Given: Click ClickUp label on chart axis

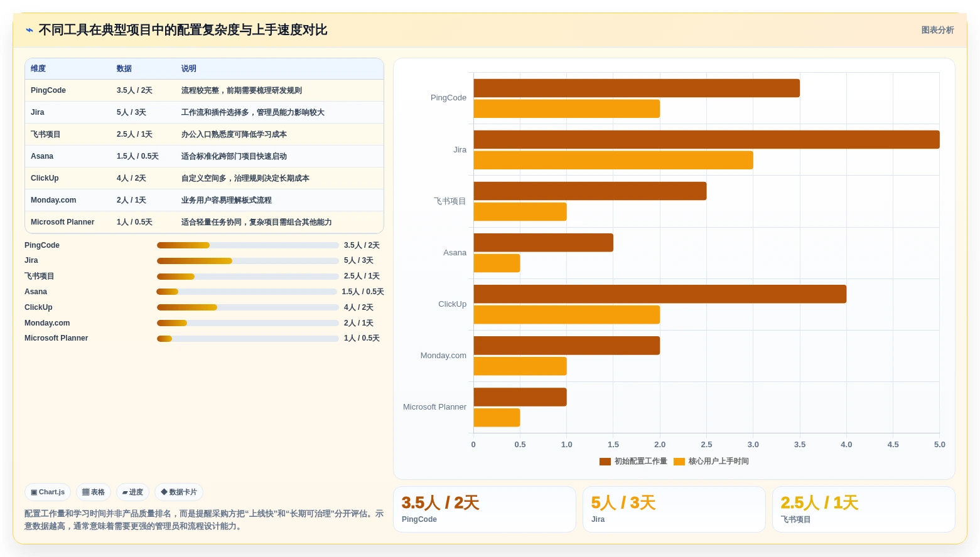Looking at the screenshot, I should click(x=452, y=304).
